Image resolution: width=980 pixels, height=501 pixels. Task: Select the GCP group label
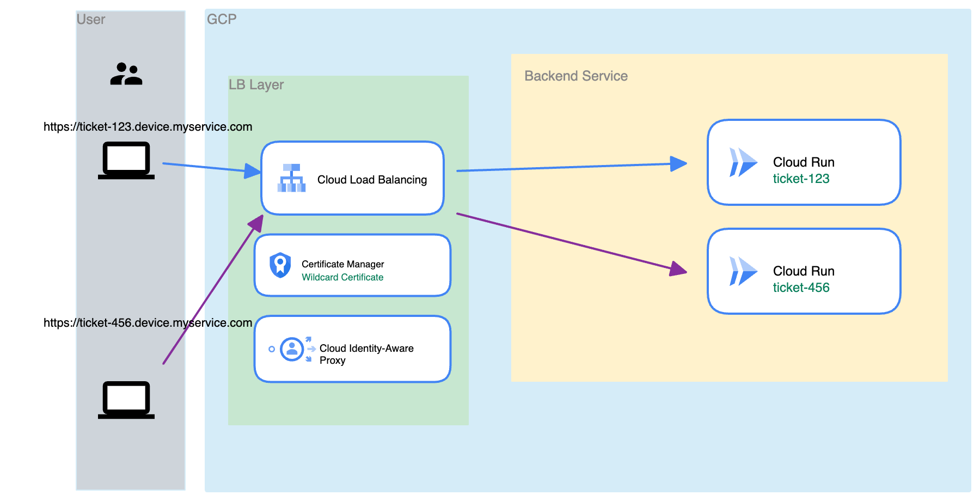pos(222,20)
